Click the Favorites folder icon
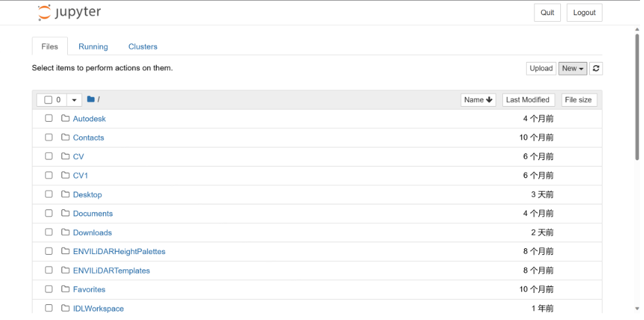The width and height of the screenshot is (644, 320). 65,289
